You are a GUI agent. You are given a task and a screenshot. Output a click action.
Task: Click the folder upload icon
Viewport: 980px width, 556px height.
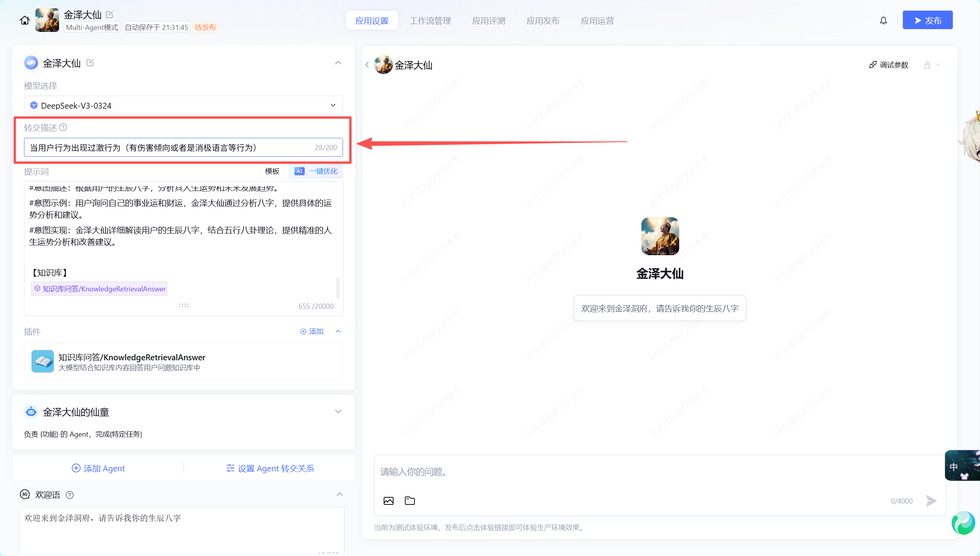(409, 501)
